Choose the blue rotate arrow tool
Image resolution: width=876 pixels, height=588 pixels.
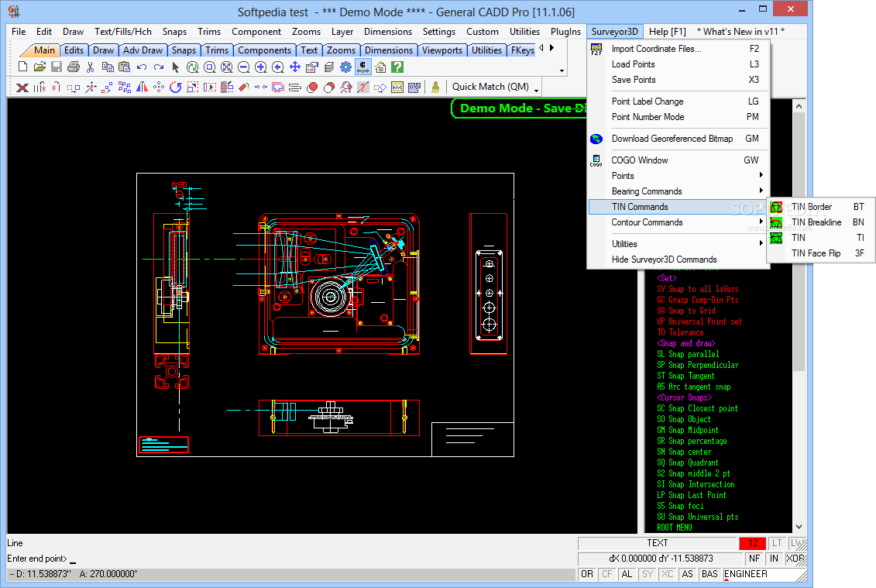pyautogui.click(x=175, y=88)
